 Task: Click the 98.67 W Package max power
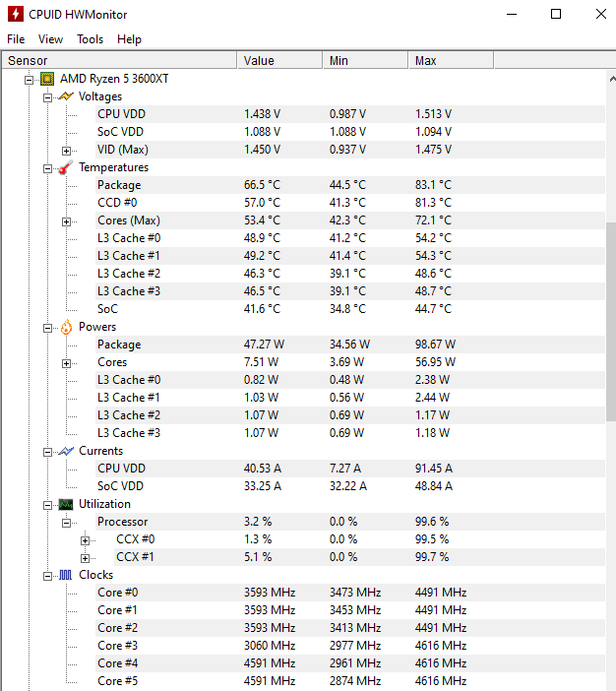(x=435, y=345)
